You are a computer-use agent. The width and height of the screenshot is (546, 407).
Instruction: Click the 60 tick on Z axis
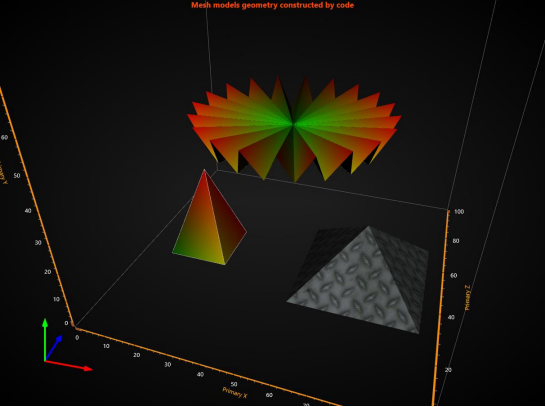point(453,275)
